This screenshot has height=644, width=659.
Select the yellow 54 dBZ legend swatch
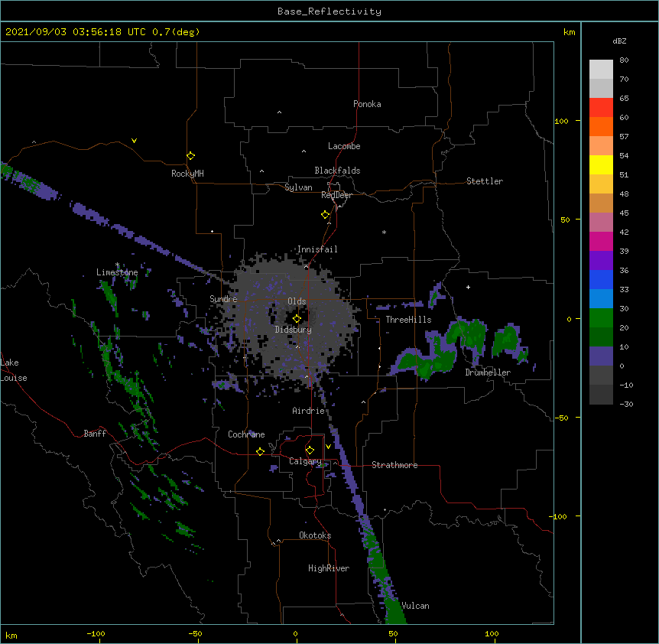(601, 164)
